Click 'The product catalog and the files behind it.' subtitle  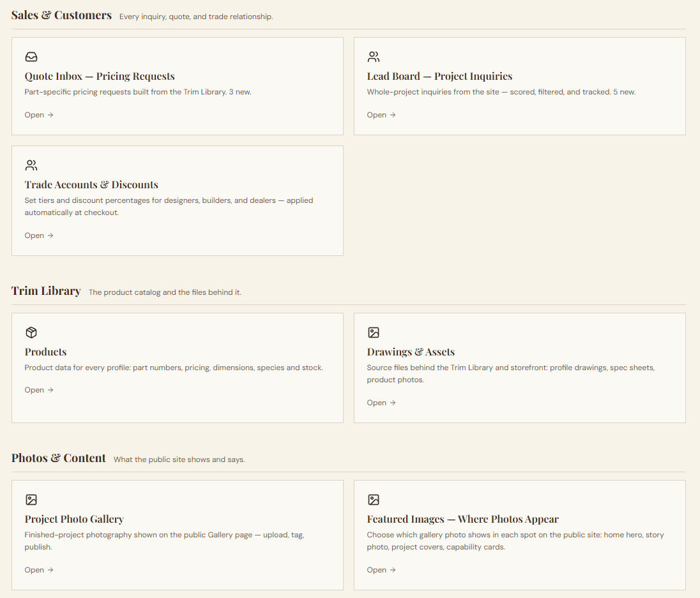pos(165,292)
